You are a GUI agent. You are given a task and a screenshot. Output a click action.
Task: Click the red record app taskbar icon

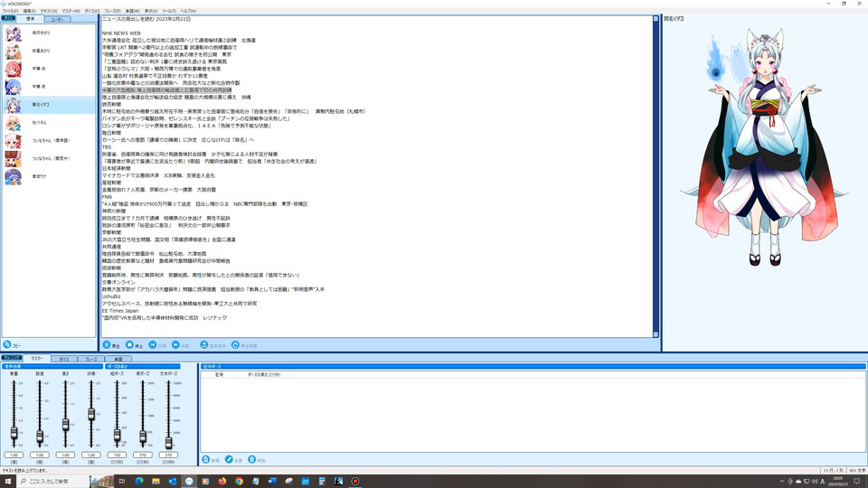pyautogui.click(x=354, y=482)
